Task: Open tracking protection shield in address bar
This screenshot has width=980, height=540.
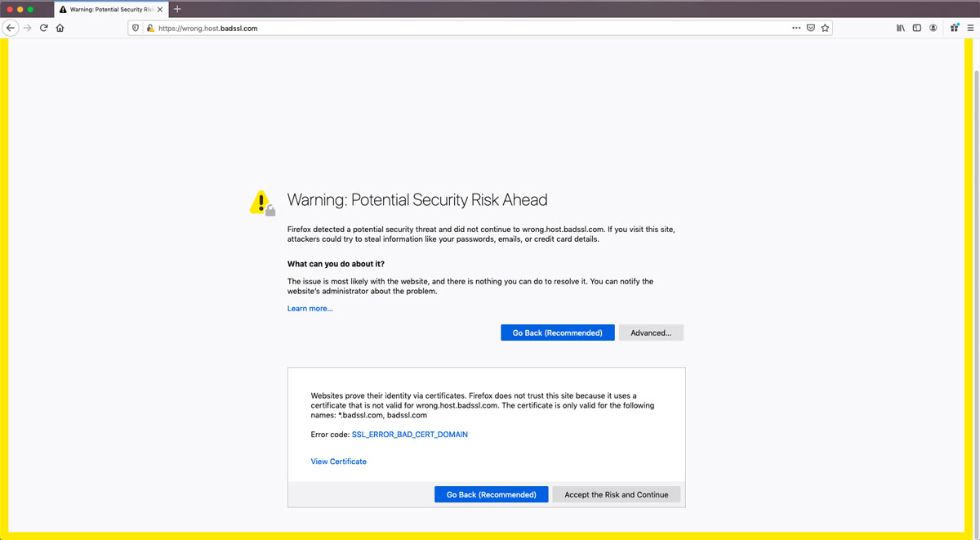Action: [136, 28]
